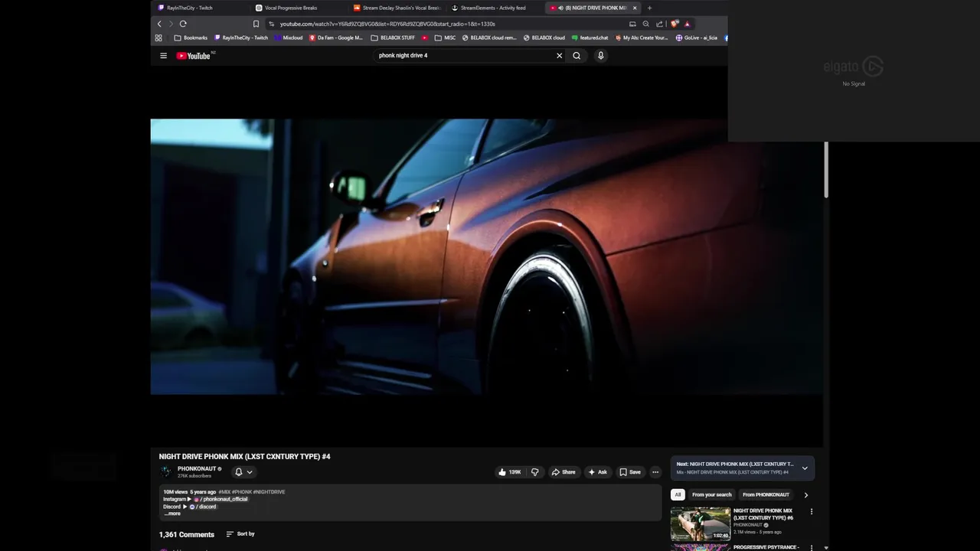The image size is (980, 551).
Task: Open the GoLive - ai_licia bookmark
Action: pos(697,37)
